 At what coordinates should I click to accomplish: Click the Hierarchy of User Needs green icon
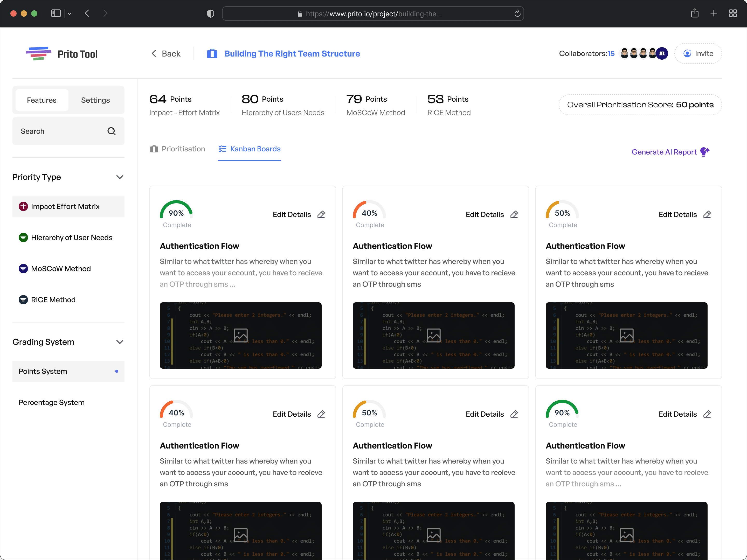23,238
